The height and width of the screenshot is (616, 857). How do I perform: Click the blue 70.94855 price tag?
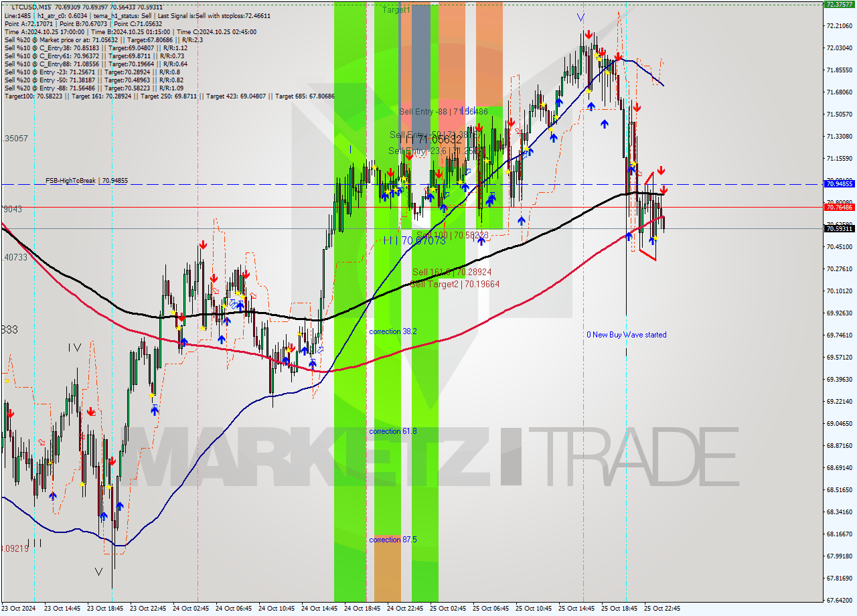840,183
